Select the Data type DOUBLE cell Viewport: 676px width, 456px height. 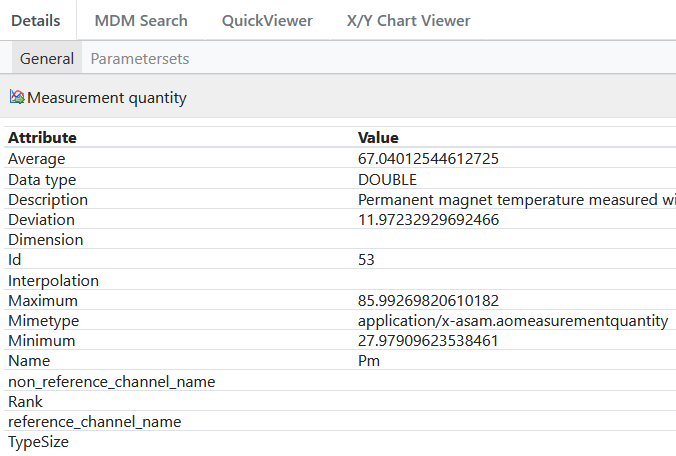point(387,179)
